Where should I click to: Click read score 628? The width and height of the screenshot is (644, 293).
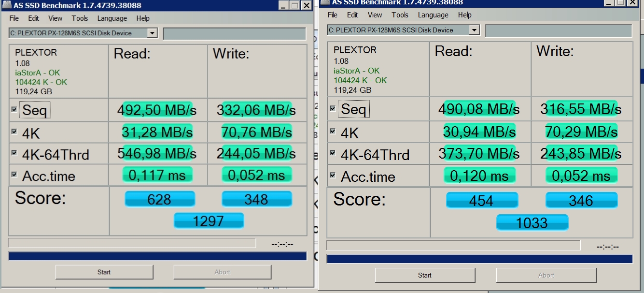(160, 199)
